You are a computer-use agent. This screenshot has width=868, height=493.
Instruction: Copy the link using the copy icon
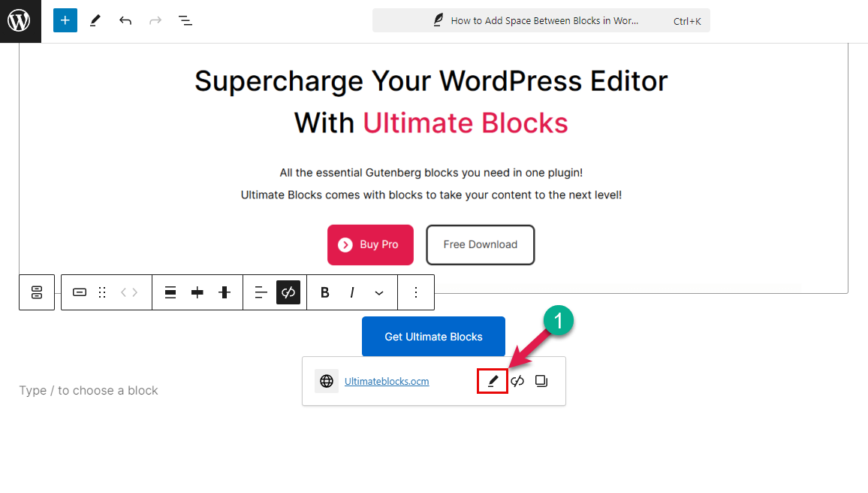point(541,381)
